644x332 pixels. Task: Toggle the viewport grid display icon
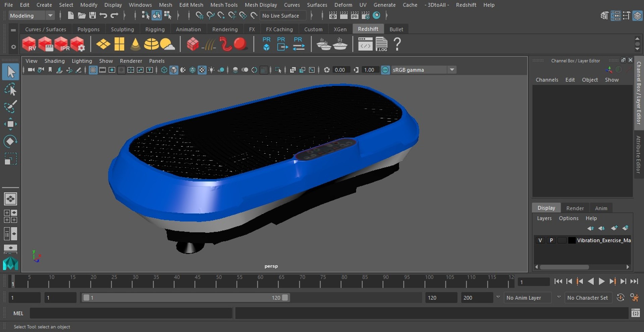(93, 70)
